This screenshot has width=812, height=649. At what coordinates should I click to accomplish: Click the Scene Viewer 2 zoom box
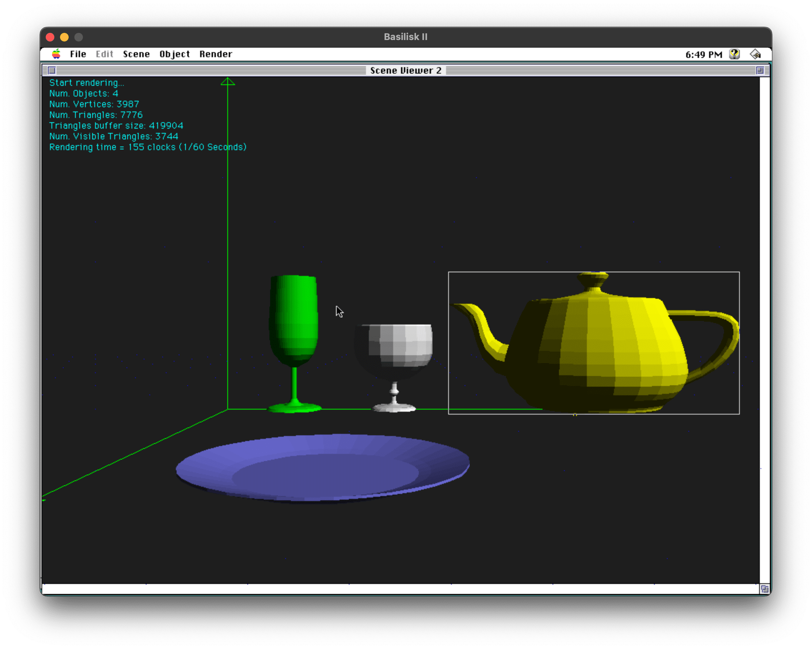pos(760,70)
